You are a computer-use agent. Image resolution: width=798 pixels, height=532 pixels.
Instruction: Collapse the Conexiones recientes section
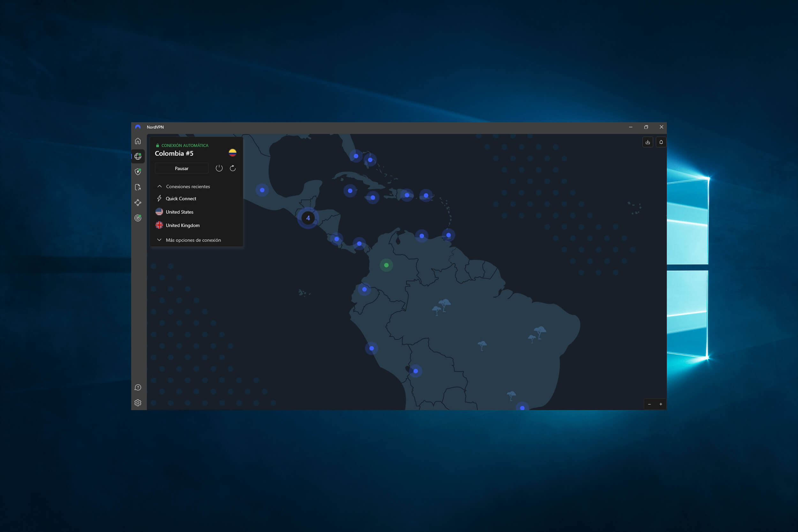tap(183, 187)
